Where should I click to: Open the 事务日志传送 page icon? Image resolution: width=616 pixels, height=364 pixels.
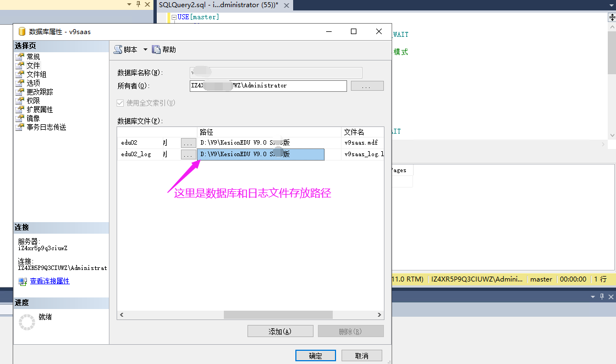pyautogui.click(x=20, y=127)
